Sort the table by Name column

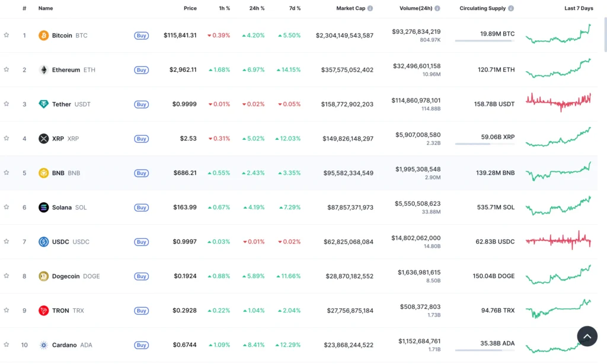[x=46, y=8]
